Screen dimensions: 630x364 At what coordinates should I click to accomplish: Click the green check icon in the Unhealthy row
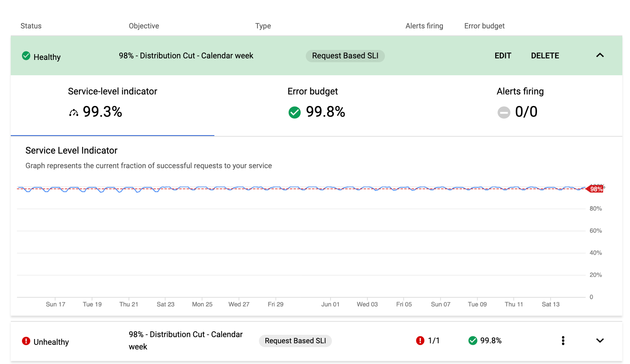point(473,341)
